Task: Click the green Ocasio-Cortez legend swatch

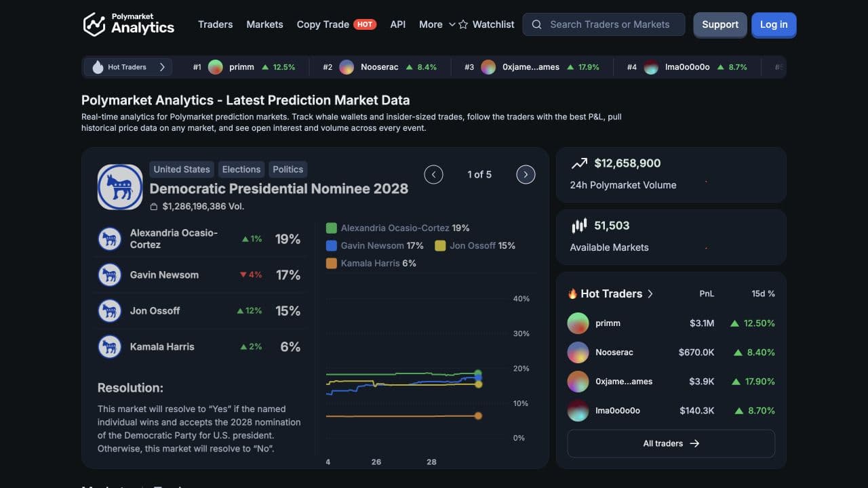Action: (x=331, y=228)
